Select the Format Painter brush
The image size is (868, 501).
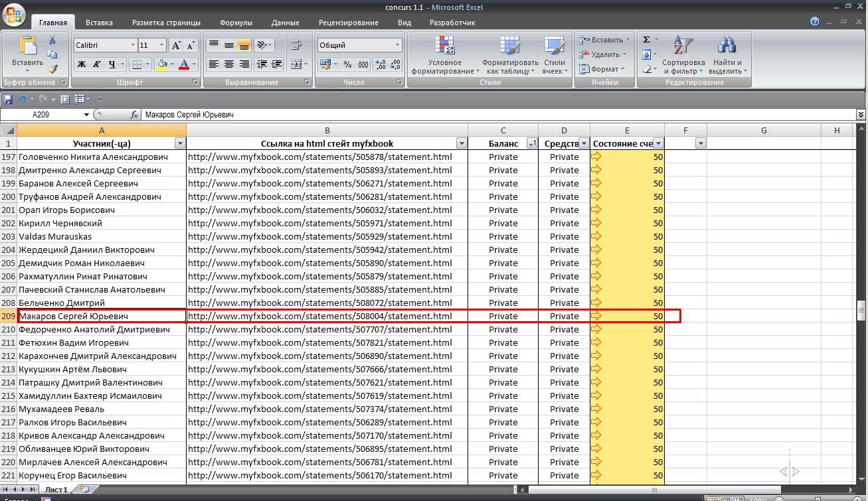[52, 68]
